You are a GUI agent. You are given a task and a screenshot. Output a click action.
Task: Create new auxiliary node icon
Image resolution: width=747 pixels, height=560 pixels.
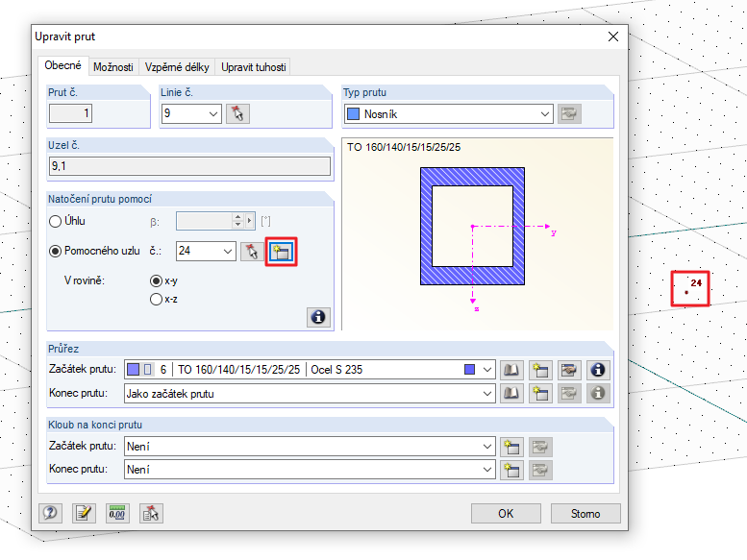tap(281, 252)
